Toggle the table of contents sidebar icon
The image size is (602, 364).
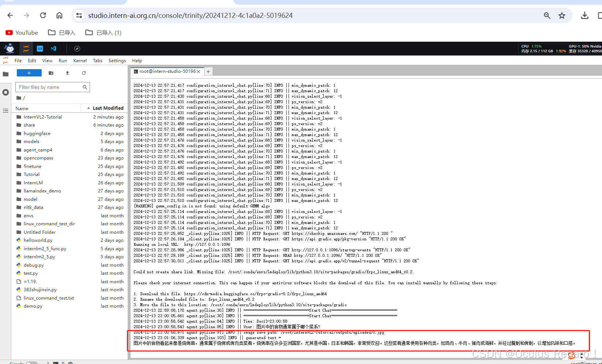[5, 110]
